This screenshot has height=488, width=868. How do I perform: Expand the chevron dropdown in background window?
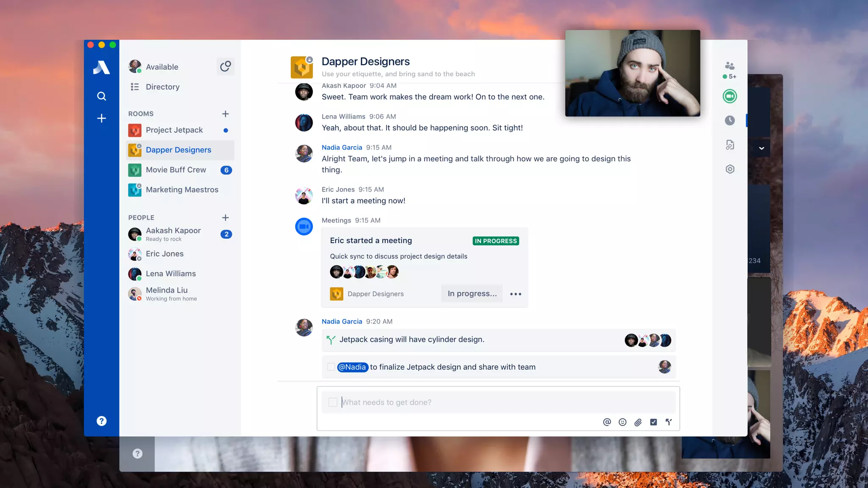762,148
